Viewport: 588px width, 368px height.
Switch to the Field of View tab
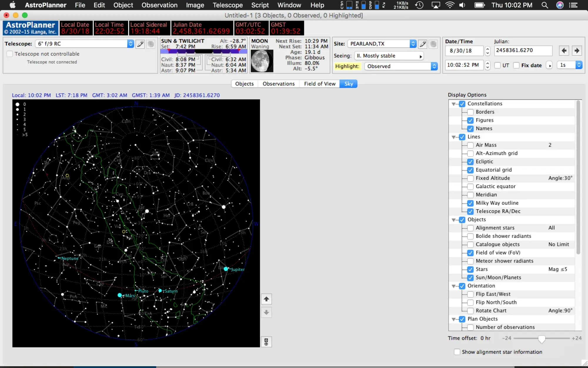(x=320, y=84)
